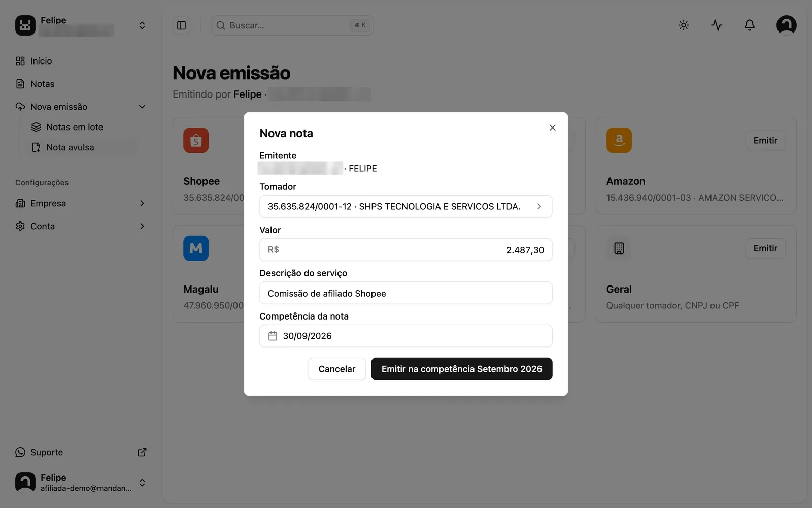
Task: Open calendar icon in Competência field
Action: point(273,336)
